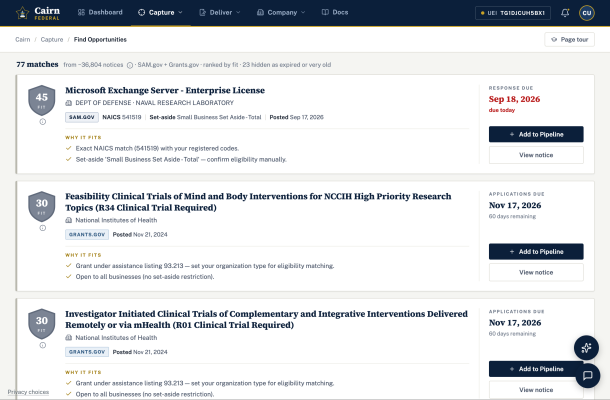Click agency icon beside DEPT OF DEFENSE
Image resolution: width=610 pixels, height=400 pixels.
coord(68,103)
